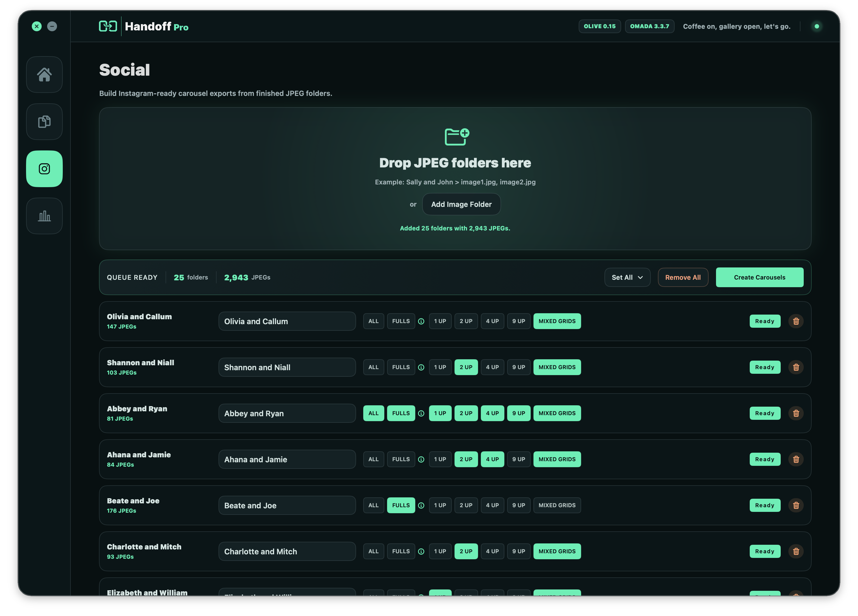Click Ready status for Beate and Joe
The height and width of the screenshot is (616, 858).
tap(765, 505)
